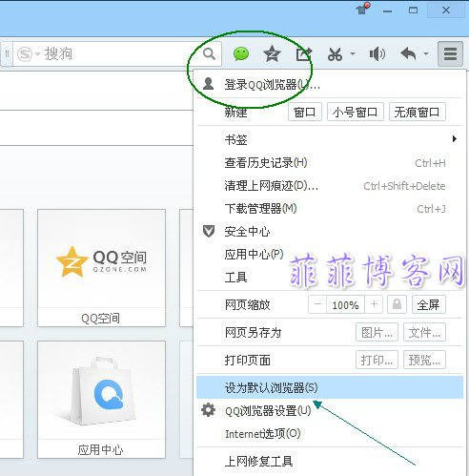Image resolution: width=469 pixels, height=476 pixels.
Task: Toggle the zoom lock padlock
Action: [x=397, y=304]
